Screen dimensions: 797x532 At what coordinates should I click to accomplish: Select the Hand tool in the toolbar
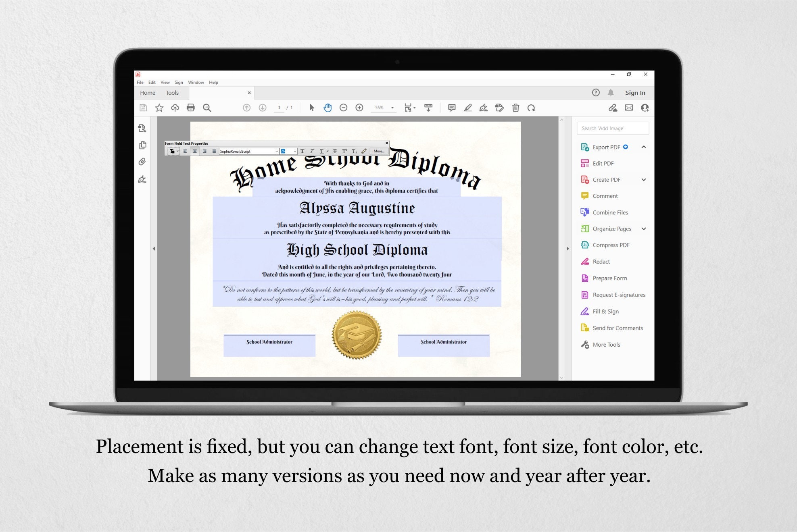pos(328,108)
